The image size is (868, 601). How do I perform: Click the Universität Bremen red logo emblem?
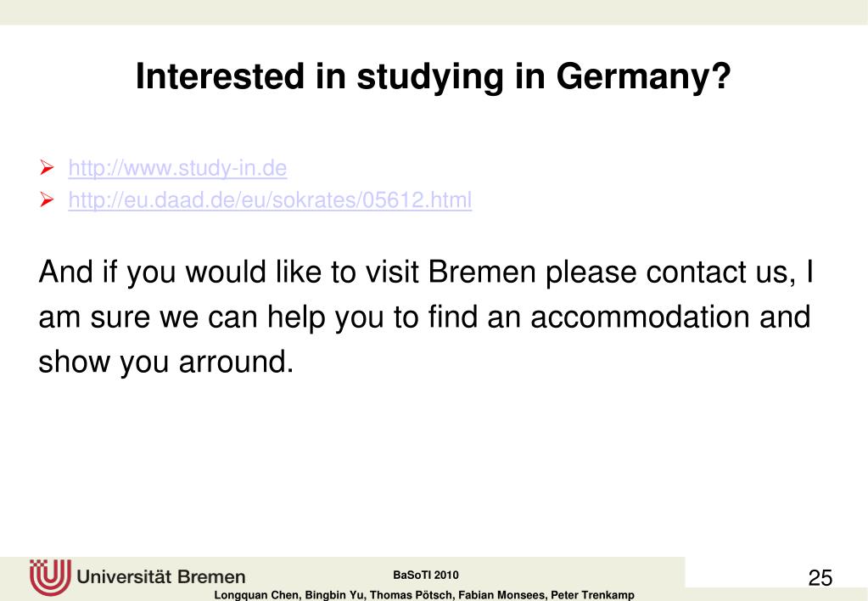(50, 576)
